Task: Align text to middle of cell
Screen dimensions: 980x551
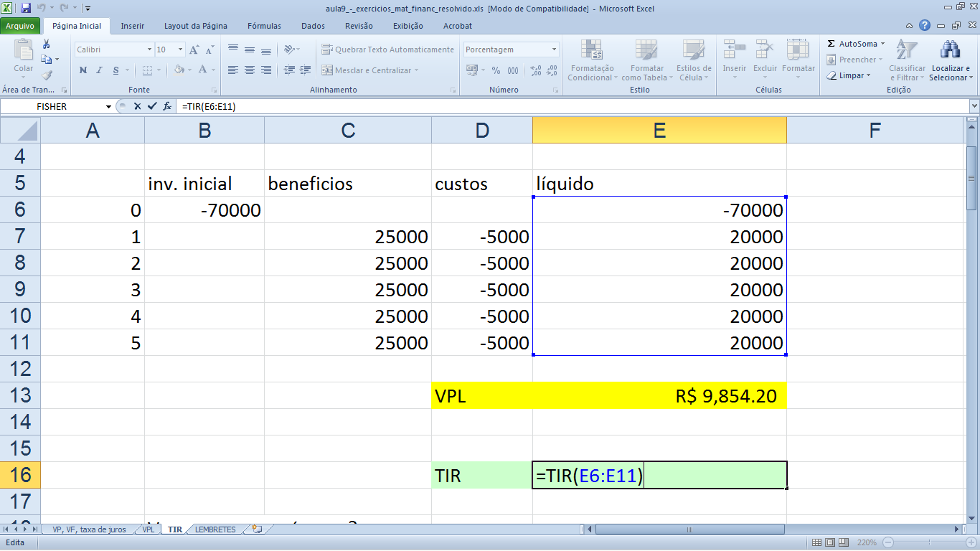Action: coord(250,50)
